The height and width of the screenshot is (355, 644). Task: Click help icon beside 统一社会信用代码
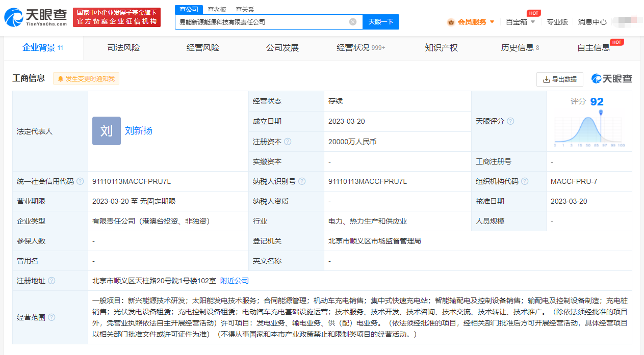[x=79, y=181]
